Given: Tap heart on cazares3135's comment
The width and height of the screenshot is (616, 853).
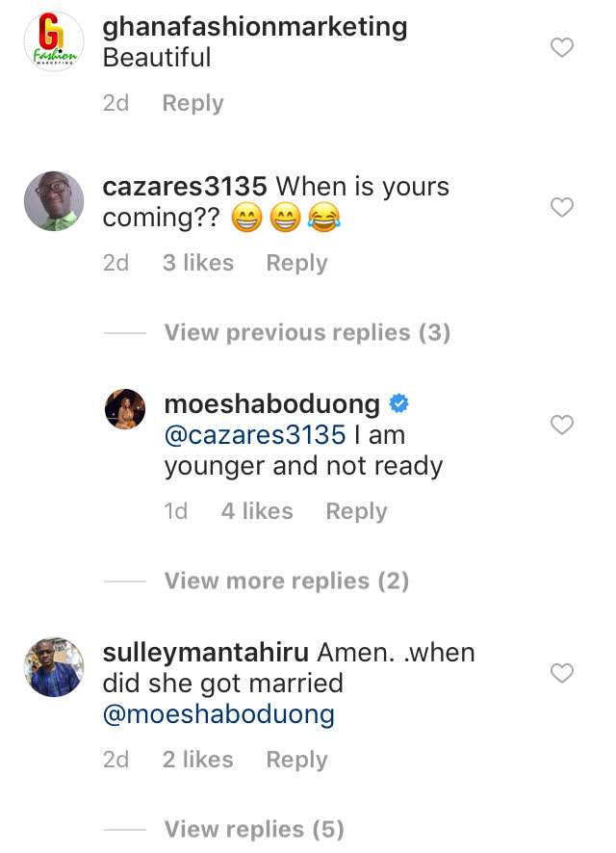Looking at the screenshot, I should coord(561,207).
